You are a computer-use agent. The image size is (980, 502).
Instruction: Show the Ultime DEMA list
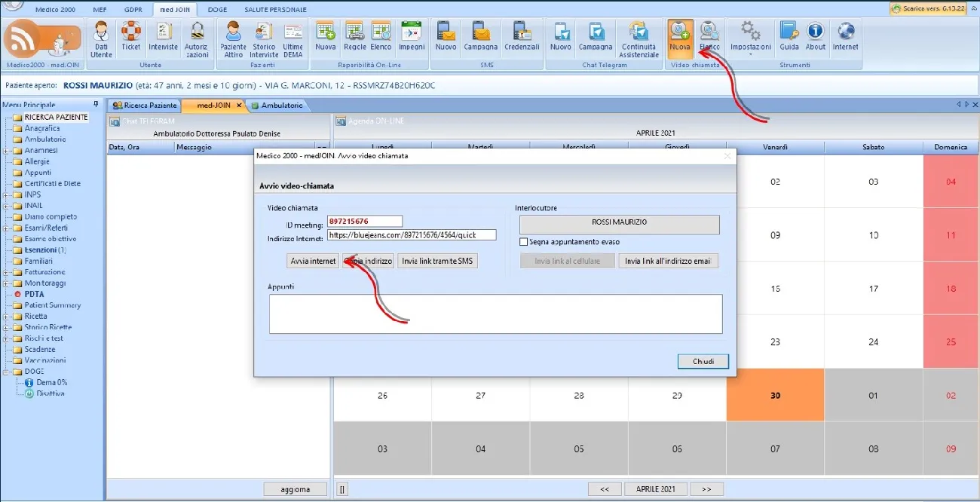293,39
